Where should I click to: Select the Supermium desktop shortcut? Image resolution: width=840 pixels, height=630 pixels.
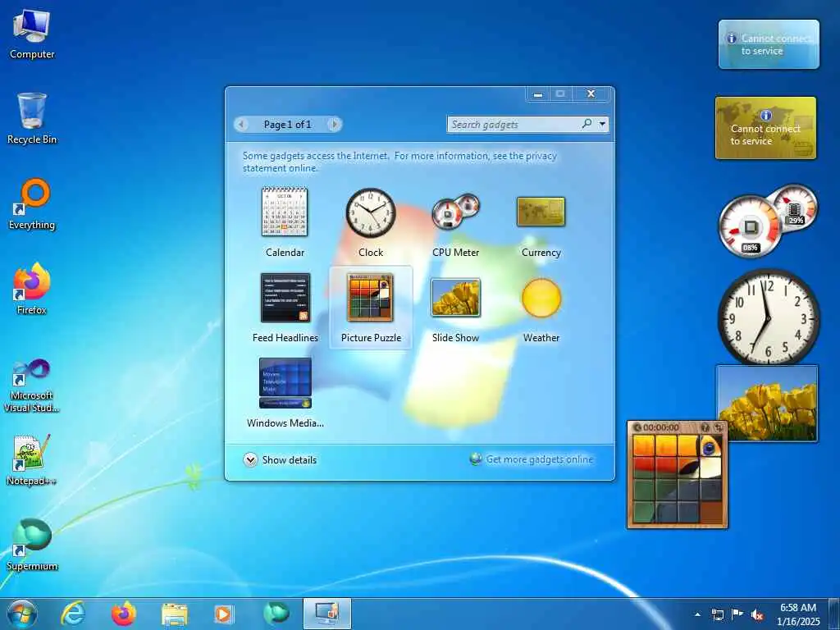(32, 545)
